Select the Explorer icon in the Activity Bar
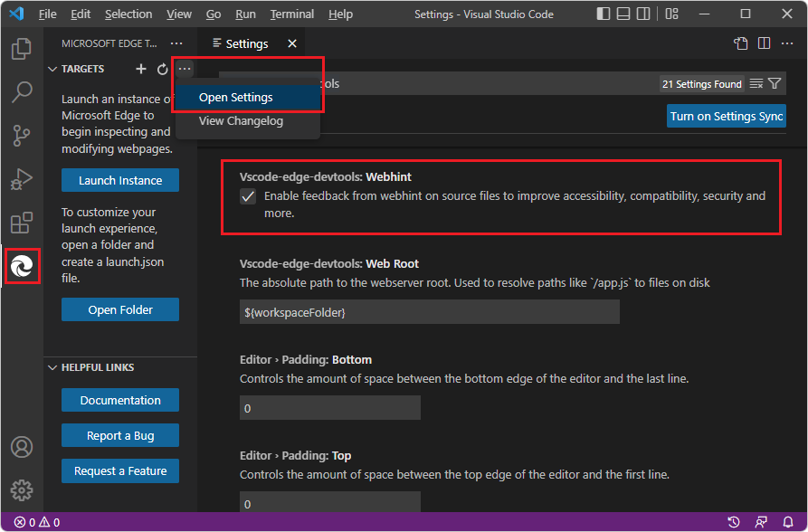The width and height of the screenshot is (808, 532). tap(22, 49)
